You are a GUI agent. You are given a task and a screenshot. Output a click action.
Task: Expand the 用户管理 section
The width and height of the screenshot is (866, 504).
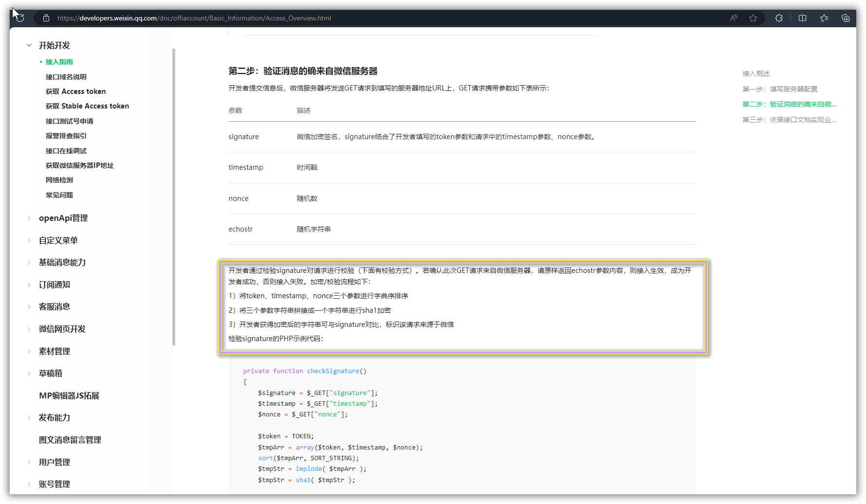[x=29, y=462]
